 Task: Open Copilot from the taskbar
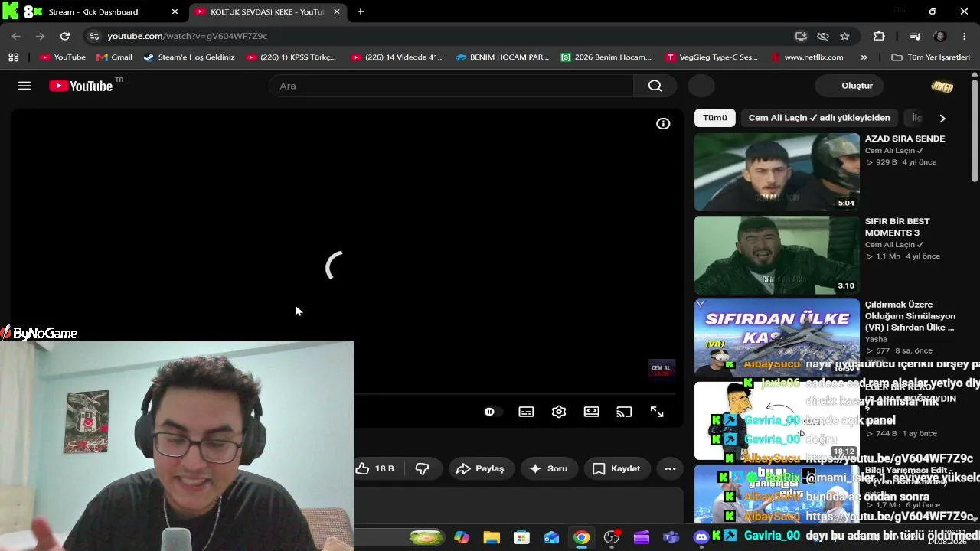click(x=462, y=537)
